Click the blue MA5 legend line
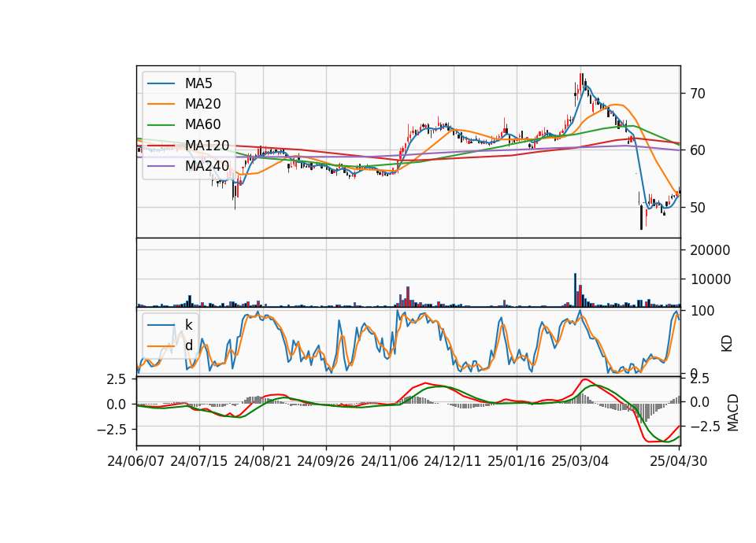The width and height of the screenshot is (756, 543). [x=161, y=83]
